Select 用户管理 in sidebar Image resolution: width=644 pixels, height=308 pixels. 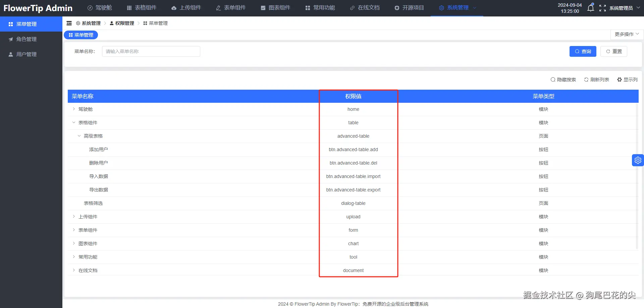coord(31,54)
